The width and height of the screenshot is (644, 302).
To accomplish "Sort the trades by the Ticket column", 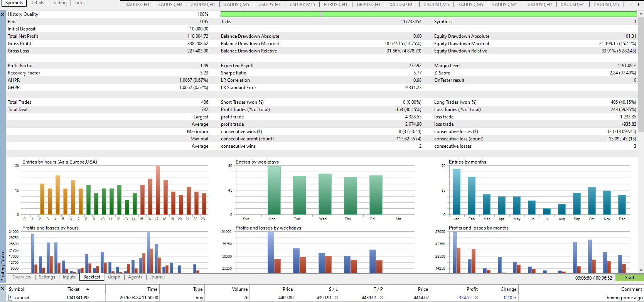I will coord(74,289).
